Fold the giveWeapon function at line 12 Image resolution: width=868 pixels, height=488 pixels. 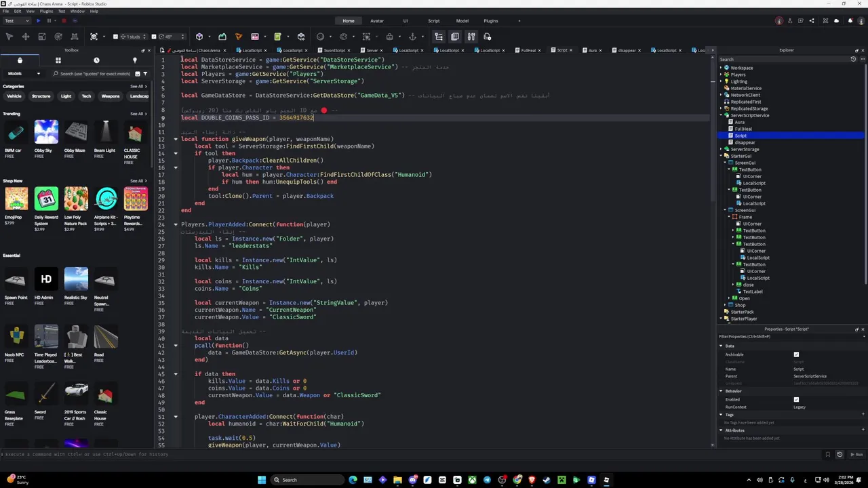click(176, 139)
